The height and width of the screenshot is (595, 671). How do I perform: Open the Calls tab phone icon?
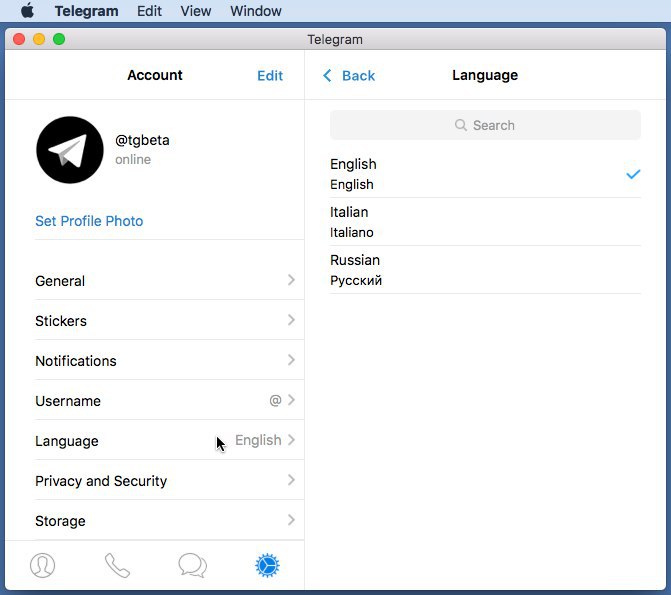(x=117, y=565)
